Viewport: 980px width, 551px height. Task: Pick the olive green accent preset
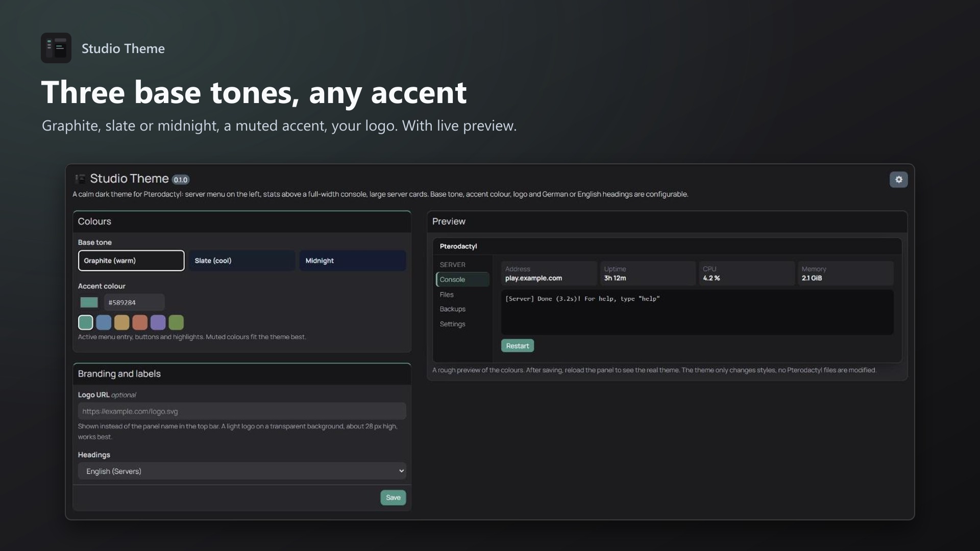pyautogui.click(x=176, y=322)
